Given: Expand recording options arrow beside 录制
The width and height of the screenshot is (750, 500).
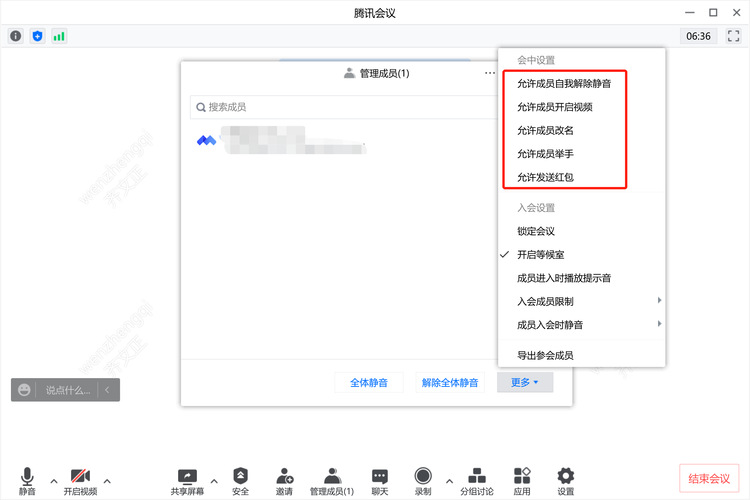Looking at the screenshot, I should pos(449,481).
